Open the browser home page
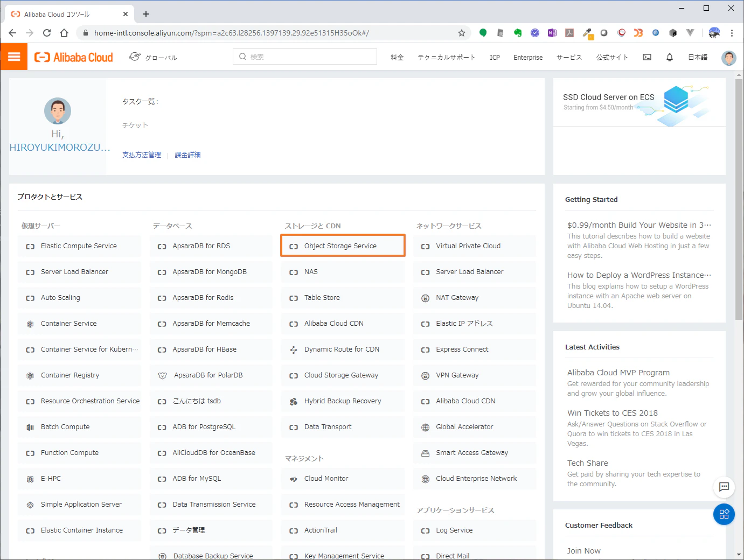 click(64, 33)
